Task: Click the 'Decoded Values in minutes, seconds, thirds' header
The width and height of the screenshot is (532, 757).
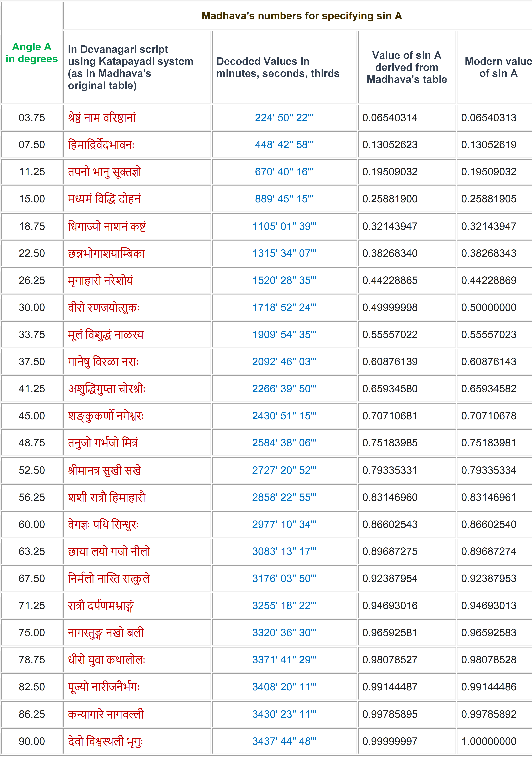Action: (278, 67)
